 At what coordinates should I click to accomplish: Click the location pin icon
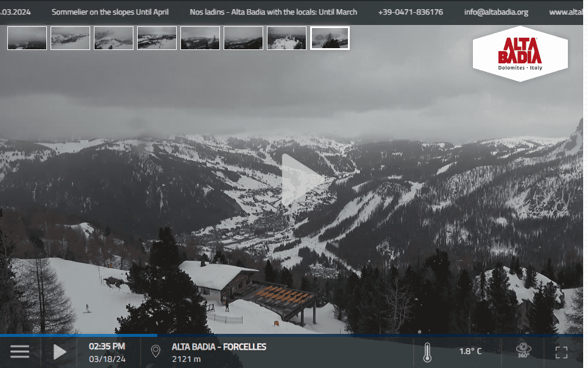(155, 352)
